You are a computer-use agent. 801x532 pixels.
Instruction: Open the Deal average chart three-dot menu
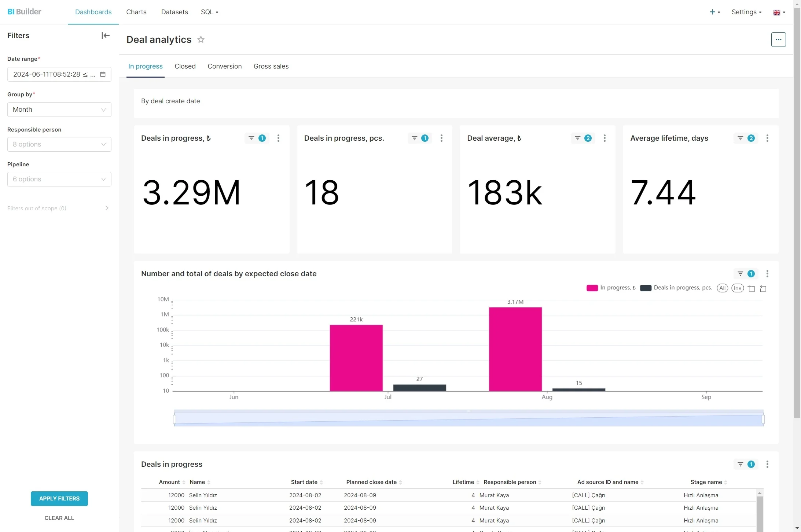pyautogui.click(x=605, y=138)
